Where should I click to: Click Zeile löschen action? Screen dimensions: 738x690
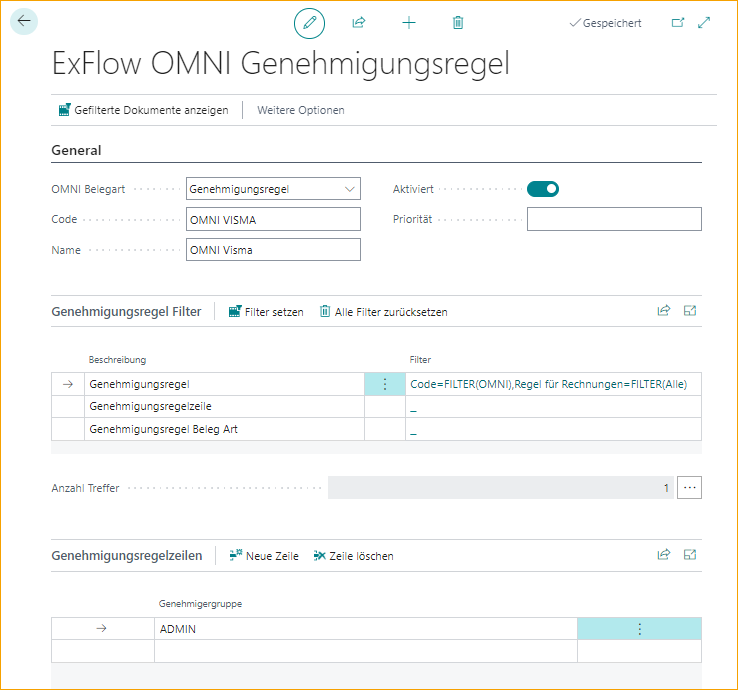coord(353,556)
